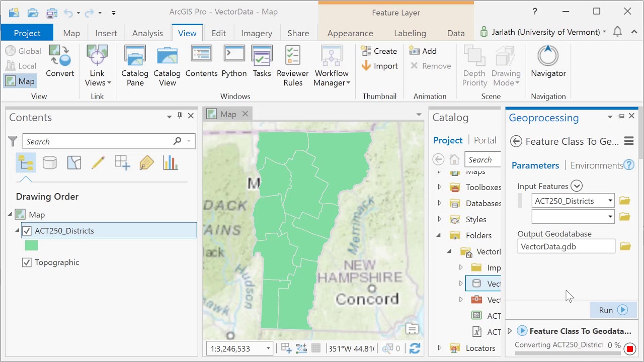The width and height of the screenshot is (644, 362).
Task: Expand Toolboxes in Catalog
Action: 439,187
